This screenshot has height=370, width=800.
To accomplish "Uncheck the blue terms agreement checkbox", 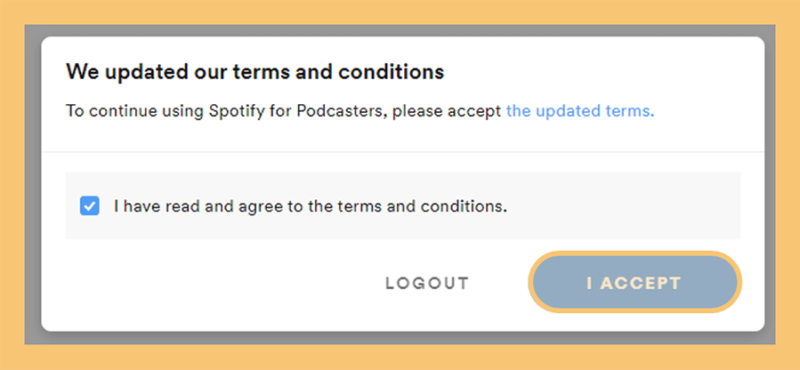I will pos(90,206).
